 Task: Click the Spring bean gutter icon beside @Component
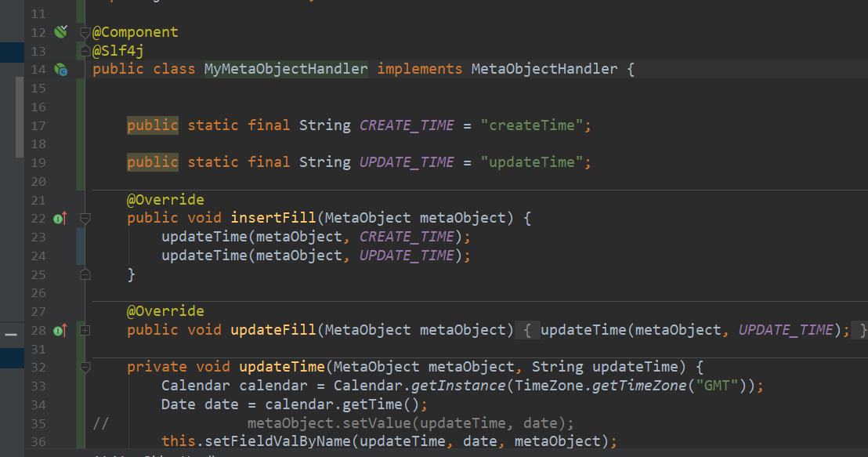(61, 31)
